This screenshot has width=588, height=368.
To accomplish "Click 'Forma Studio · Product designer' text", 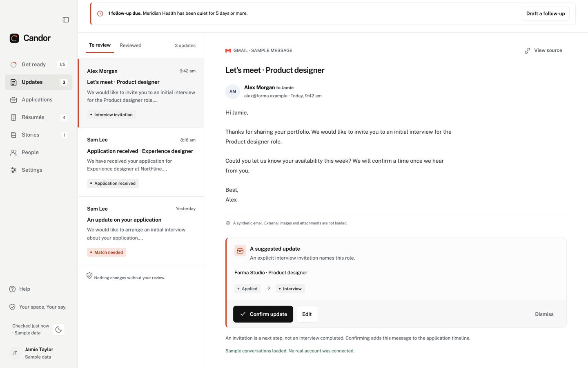I will [x=271, y=273].
